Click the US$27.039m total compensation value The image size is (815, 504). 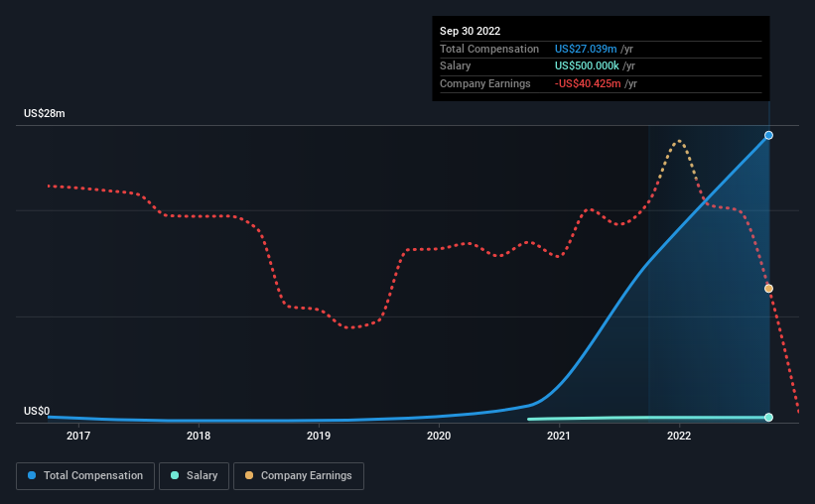(x=586, y=49)
